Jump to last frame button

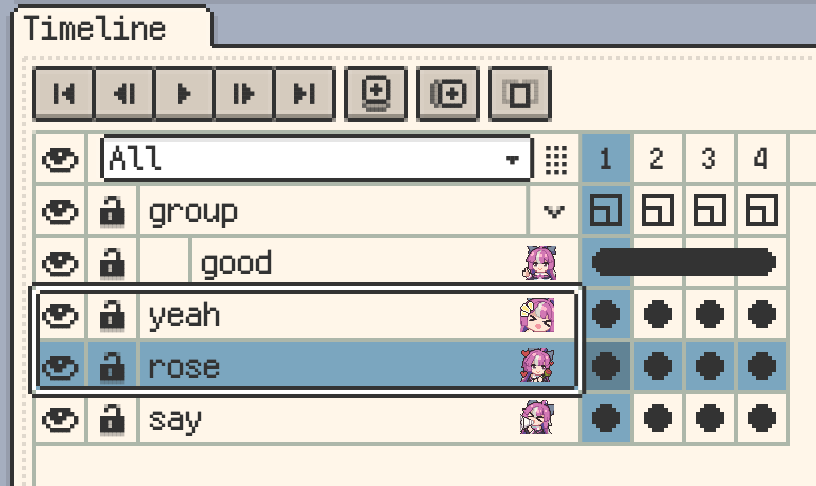pos(304,94)
